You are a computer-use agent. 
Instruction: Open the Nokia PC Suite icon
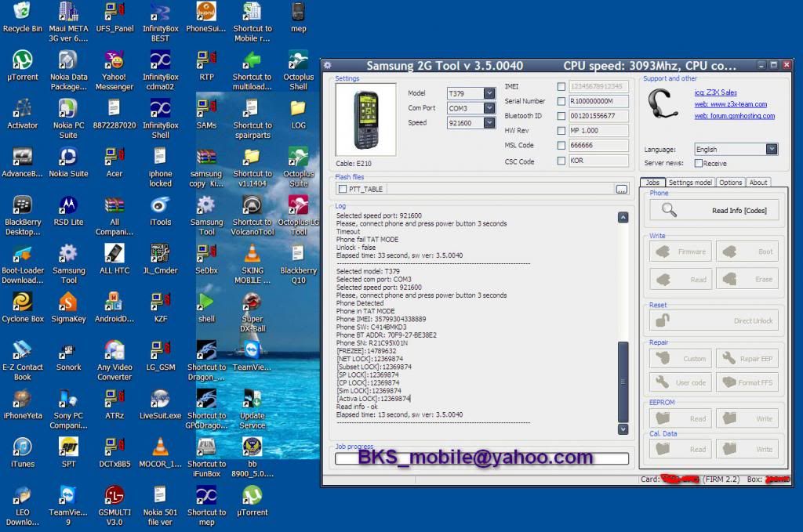pyautogui.click(x=68, y=119)
